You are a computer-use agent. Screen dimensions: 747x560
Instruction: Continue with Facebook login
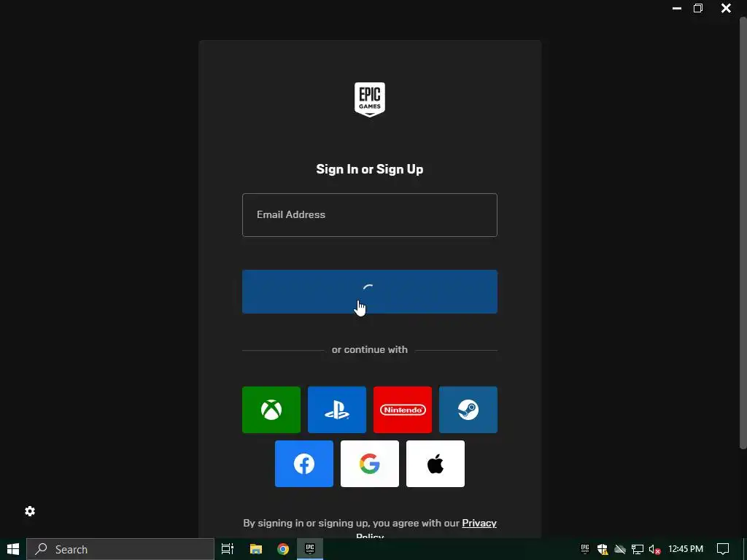[304, 464]
